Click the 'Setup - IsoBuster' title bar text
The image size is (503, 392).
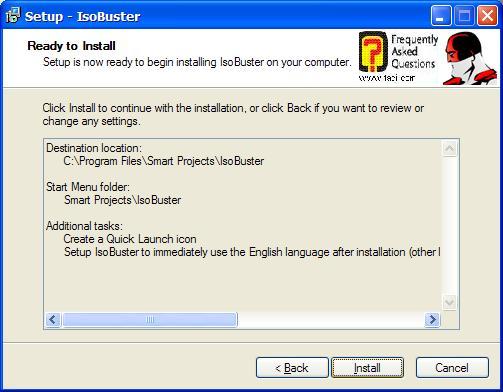[x=83, y=16]
